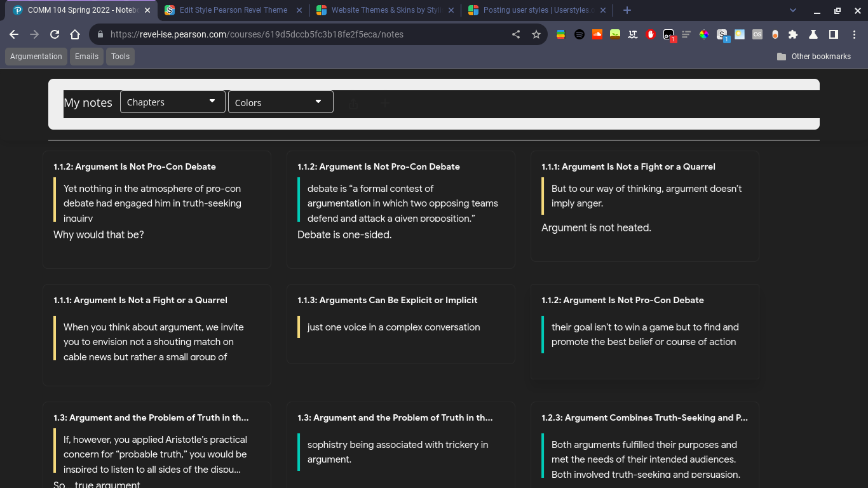
Task: Open the Colors filter dropdown
Action: (281, 102)
